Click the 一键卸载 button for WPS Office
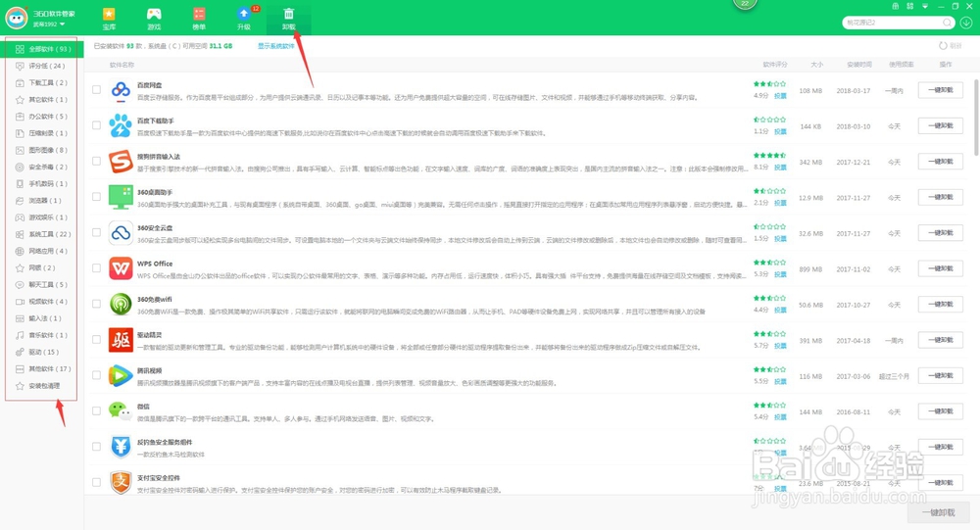The image size is (980, 530). click(940, 268)
